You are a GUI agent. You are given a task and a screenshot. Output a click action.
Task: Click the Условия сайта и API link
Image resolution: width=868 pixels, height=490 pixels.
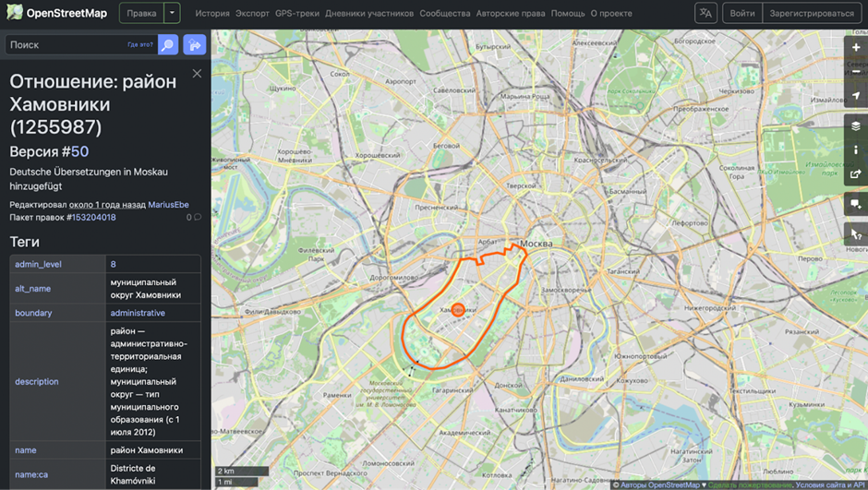830,485
